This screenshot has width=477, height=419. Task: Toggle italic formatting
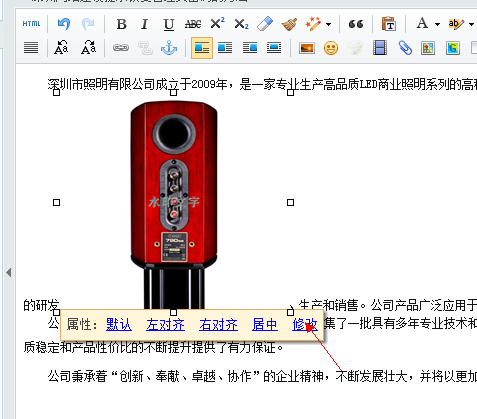click(x=145, y=24)
